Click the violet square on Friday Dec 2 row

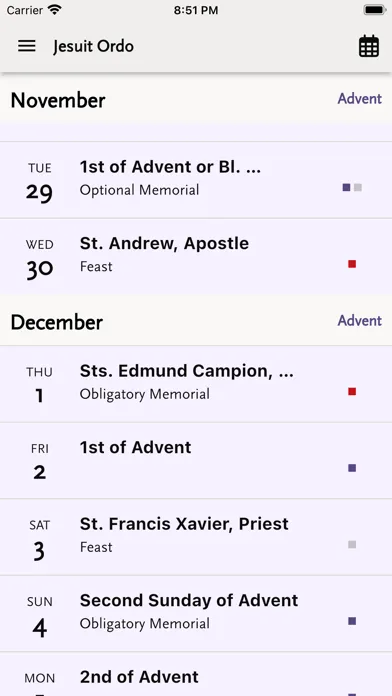pyautogui.click(x=352, y=468)
